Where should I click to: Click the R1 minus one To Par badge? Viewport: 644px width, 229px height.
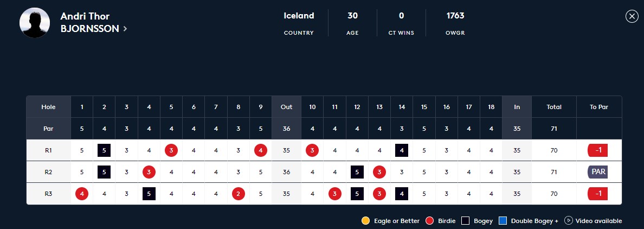[x=597, y=150]
